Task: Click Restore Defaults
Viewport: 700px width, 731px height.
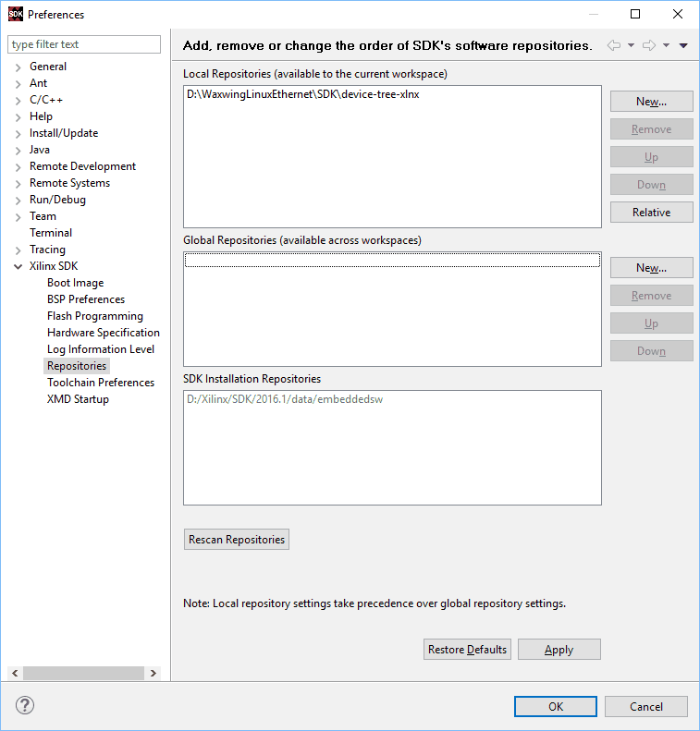Action: click(467, 650)
